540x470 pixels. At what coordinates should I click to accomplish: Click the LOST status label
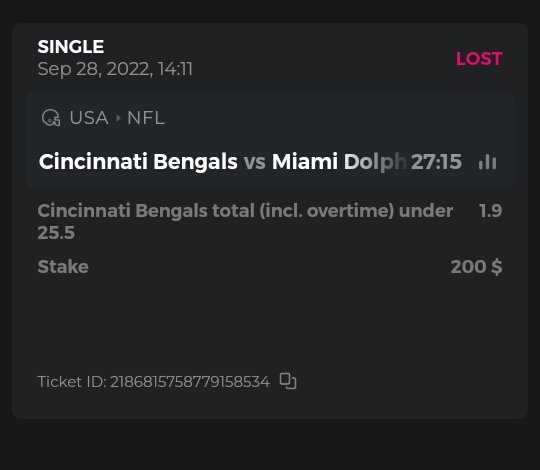[479, 59]
